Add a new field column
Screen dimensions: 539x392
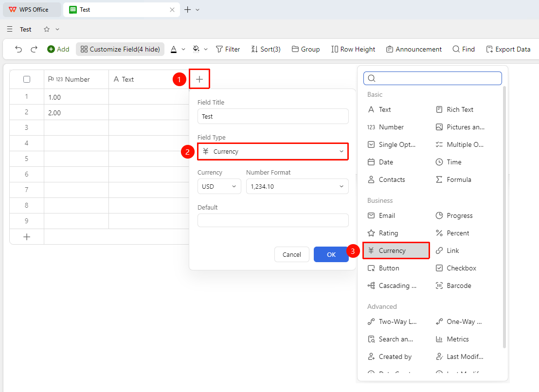pyautogui.click(x=199, y=79)
